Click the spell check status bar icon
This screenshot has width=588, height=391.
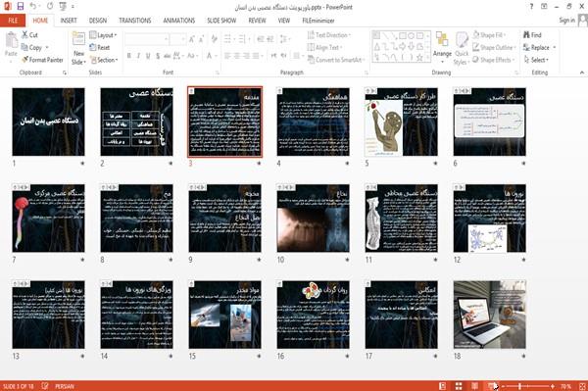[45, 386]
